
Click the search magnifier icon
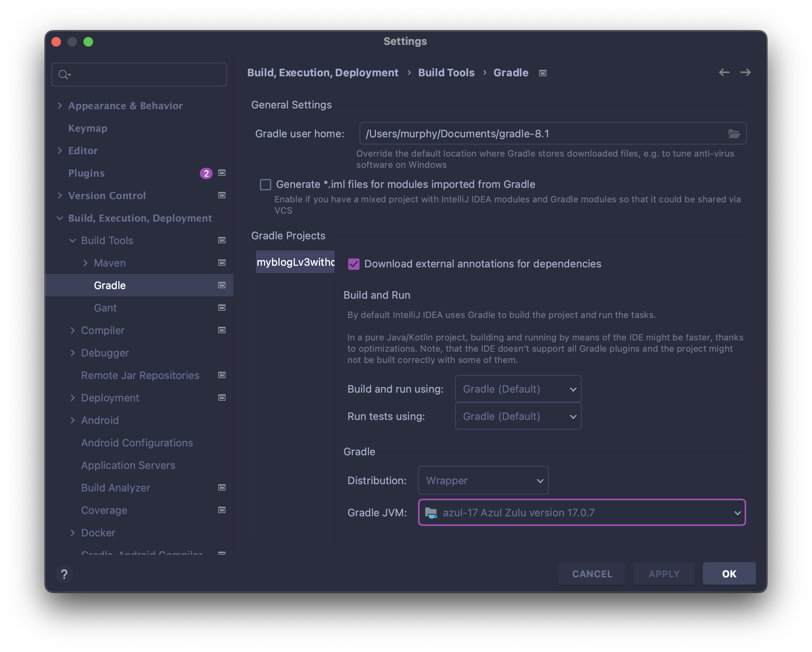pyautogui.click(x=64, y=75)
